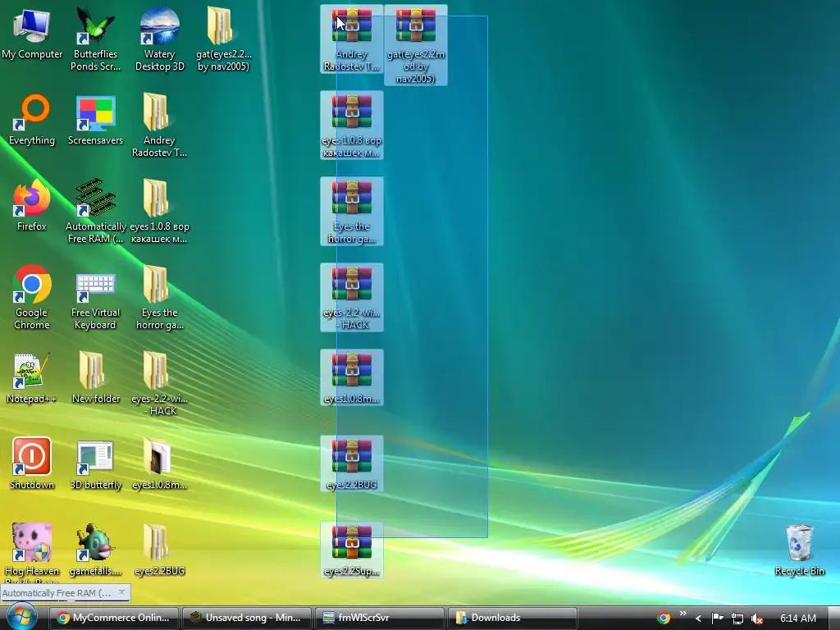Screen dimensions: 840x630
Task: Select the eyes 1.0.8 вор RAR archive
Action: click(x=351, y=126)
